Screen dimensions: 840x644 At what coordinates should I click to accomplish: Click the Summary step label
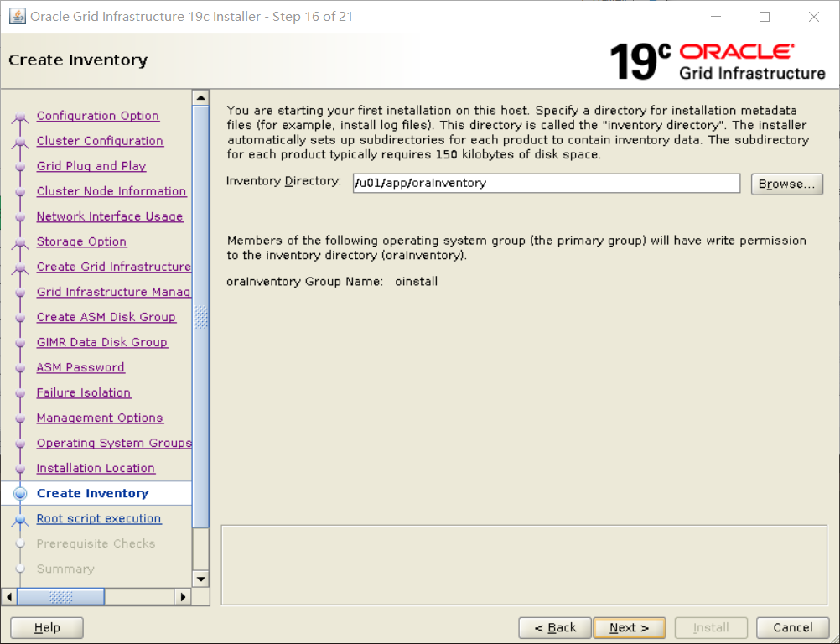[x=65, y=569]
